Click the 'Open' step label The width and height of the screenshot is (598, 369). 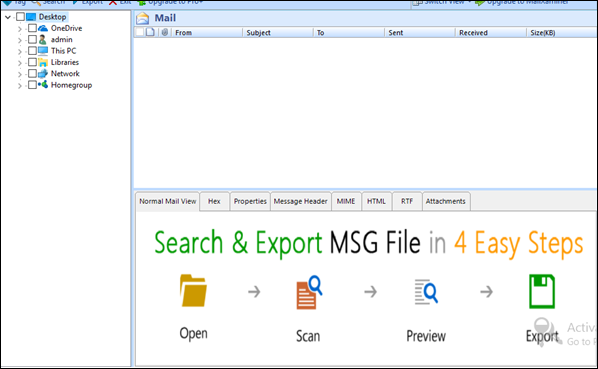coord(194,334)
